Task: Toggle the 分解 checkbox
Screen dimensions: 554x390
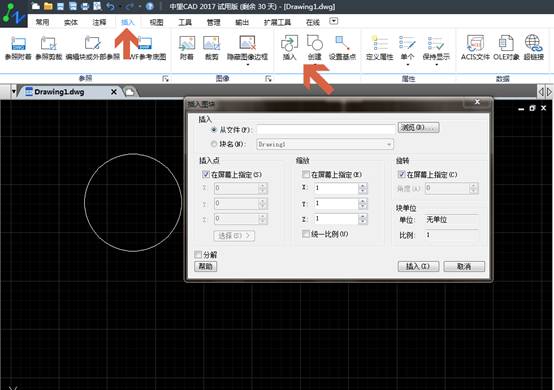Action: tap(198, 254)
